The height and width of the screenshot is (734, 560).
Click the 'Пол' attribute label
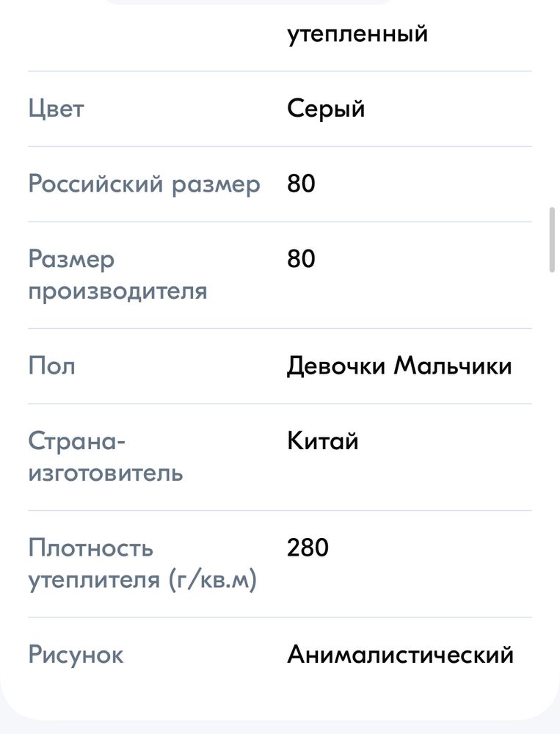pyautogui.click(x=51, y=366)
